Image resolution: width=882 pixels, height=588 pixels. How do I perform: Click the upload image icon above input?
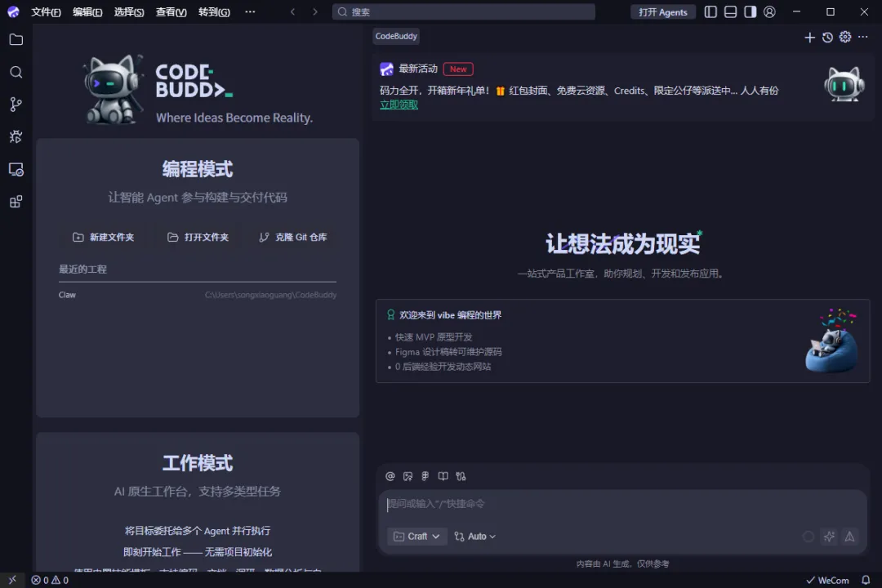408,477
